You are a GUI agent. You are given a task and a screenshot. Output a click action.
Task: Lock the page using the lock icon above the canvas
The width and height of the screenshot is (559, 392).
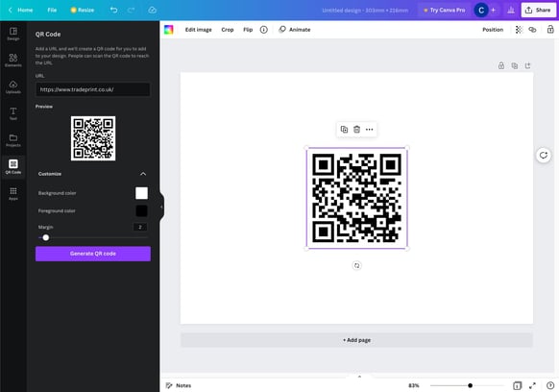click(x=501, y=65)
